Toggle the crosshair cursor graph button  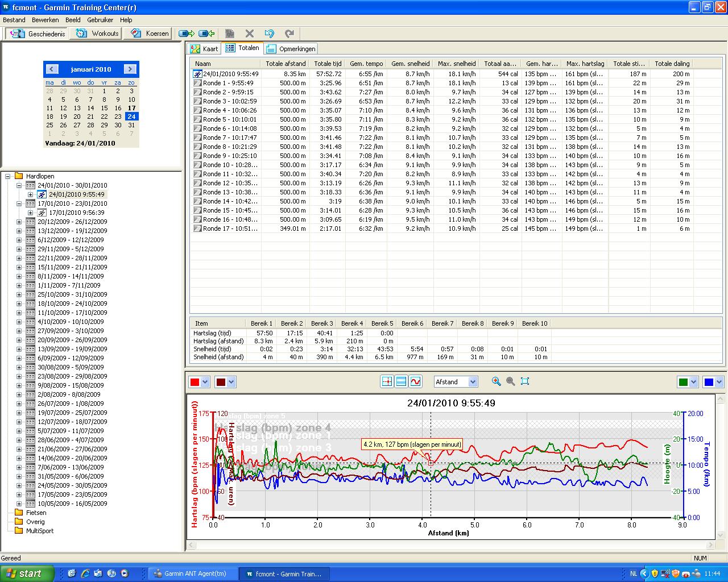(x=387, y=382)
